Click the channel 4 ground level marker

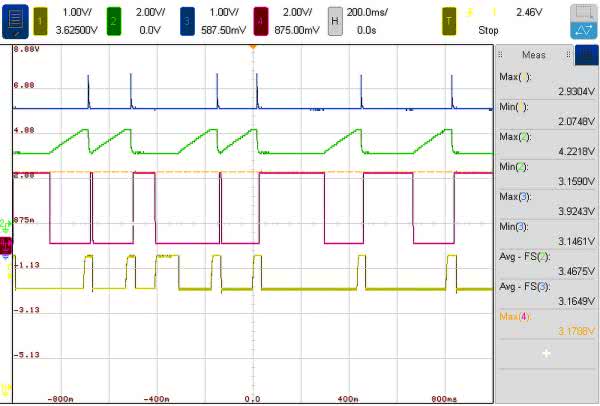pyautogui.click(x=6, y=244)
